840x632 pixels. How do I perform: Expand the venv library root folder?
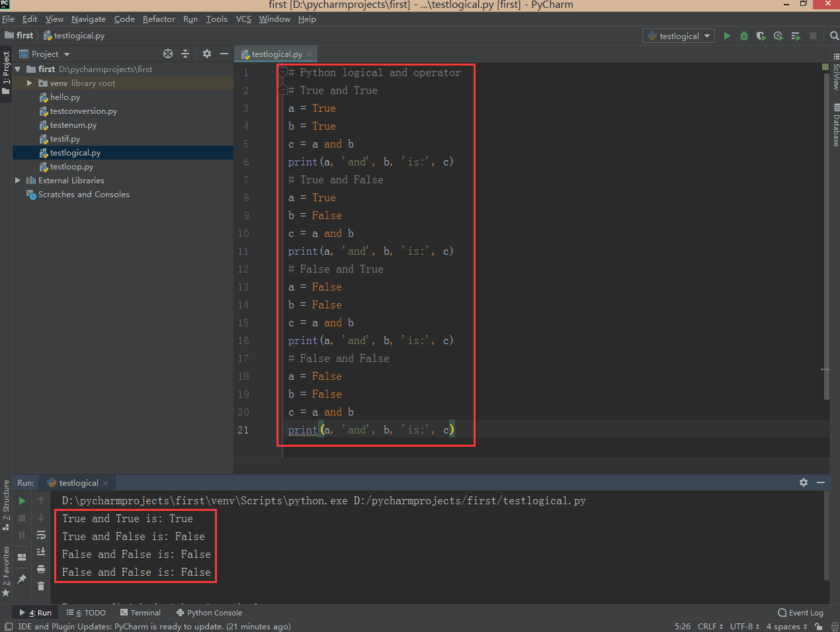pos(30,83)
